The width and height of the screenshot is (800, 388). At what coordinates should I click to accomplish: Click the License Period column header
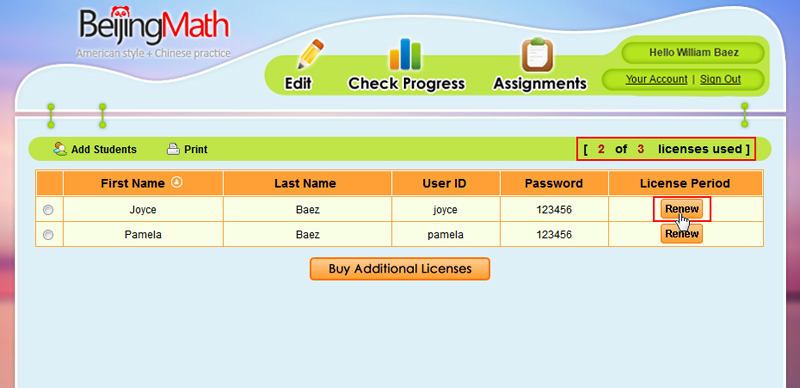click(685, 183)
